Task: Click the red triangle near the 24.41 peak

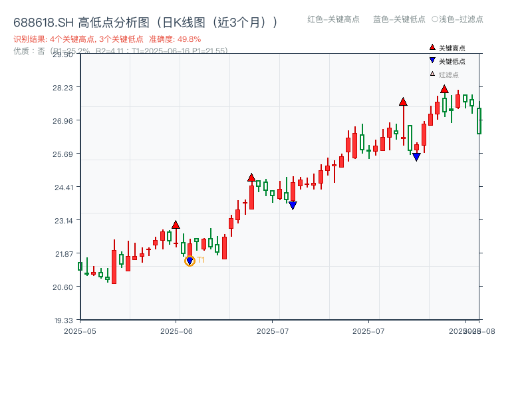Action: 251,176
